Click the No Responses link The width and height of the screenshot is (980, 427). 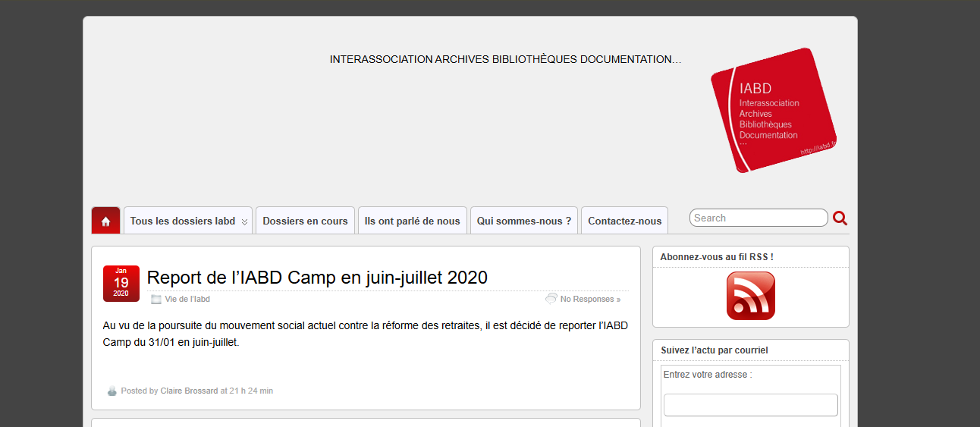tap(590, 300)
